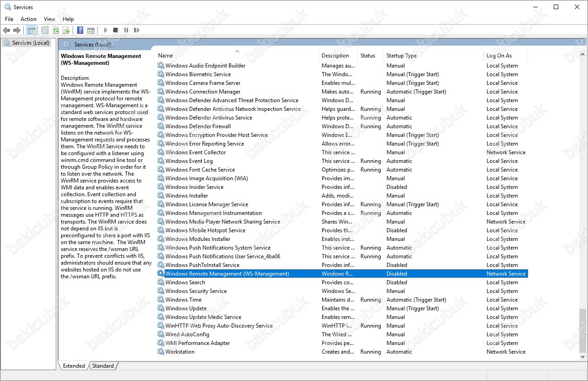Open the View menu
The image size is (588, 381).
tap(49, 19)
